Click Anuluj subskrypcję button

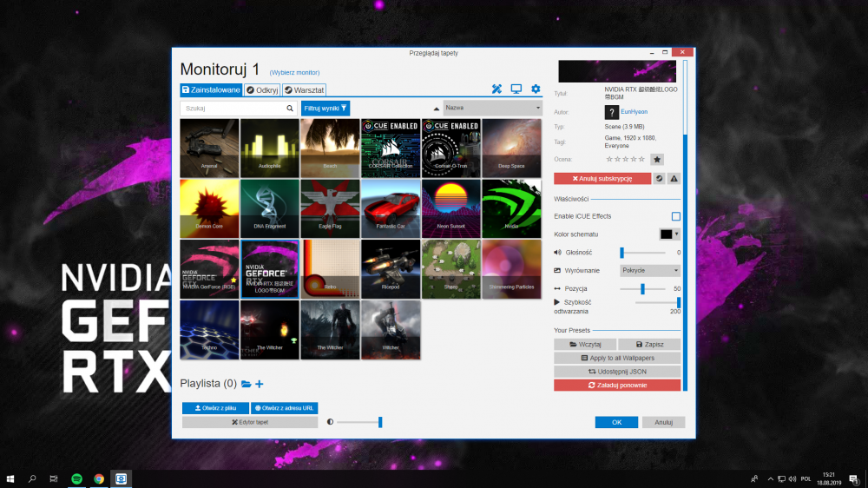pyautogui.click(x=602, y=178)
